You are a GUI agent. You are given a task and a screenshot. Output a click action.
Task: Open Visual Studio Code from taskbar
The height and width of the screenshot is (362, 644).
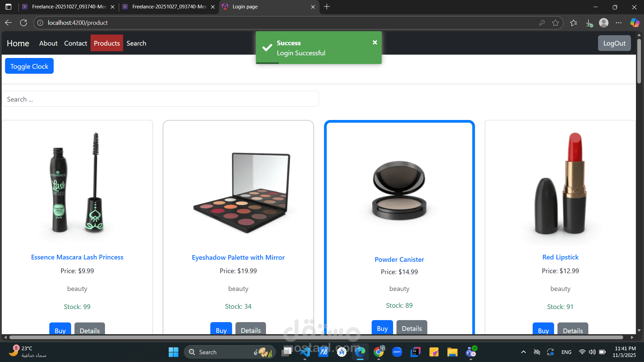[305, 352]
